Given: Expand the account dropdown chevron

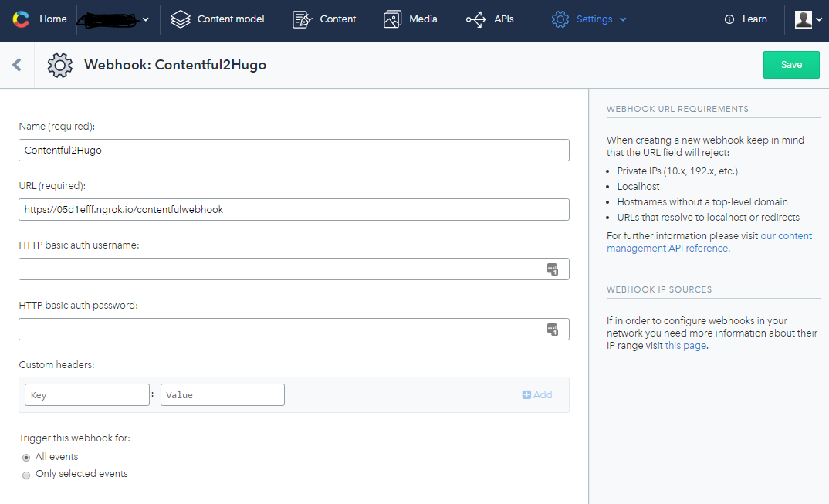Looking at the screenshot, I should click(819, 19).
